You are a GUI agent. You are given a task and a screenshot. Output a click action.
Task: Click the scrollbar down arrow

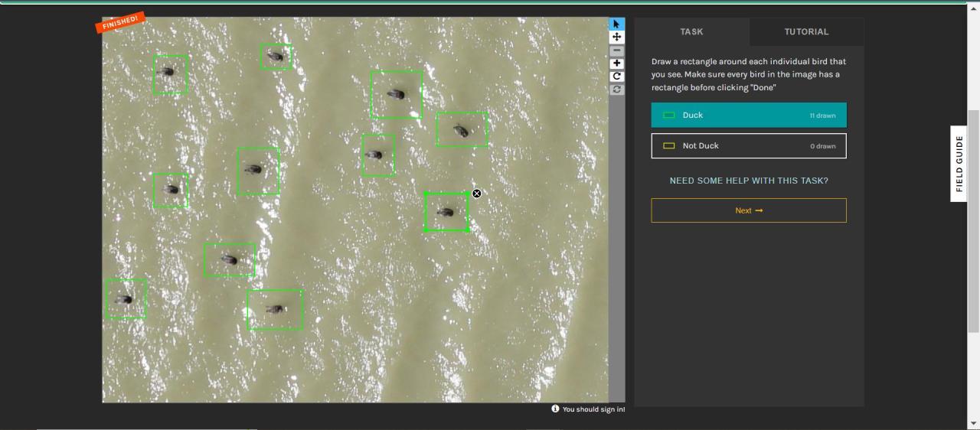click(973, 423)
